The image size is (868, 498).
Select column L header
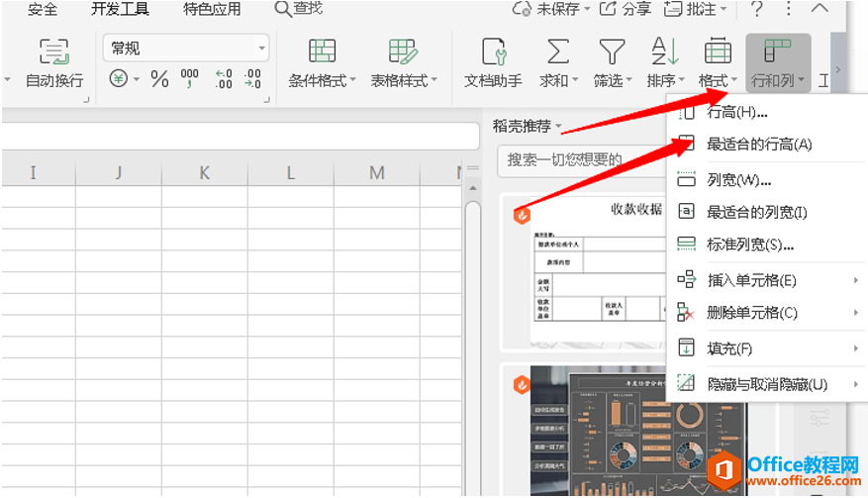point(291,173)
